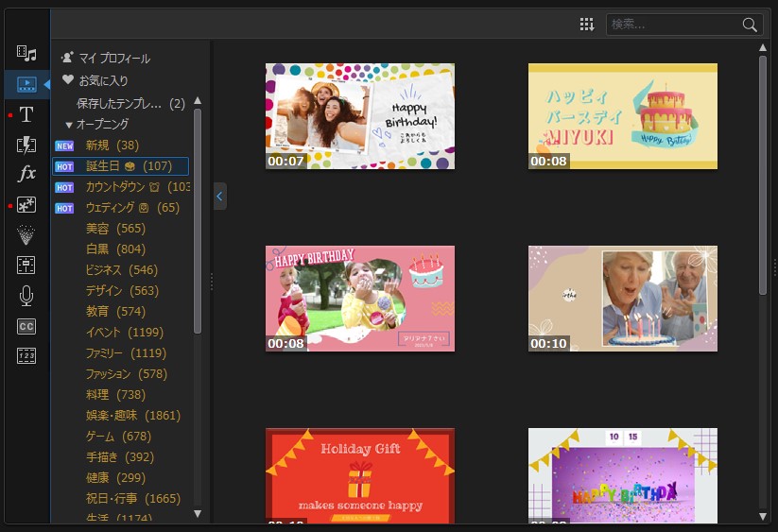This screenshot has width=778, height=532.
Task: Select 保存したテンプレ... (2)
Action: coord(131,103)
